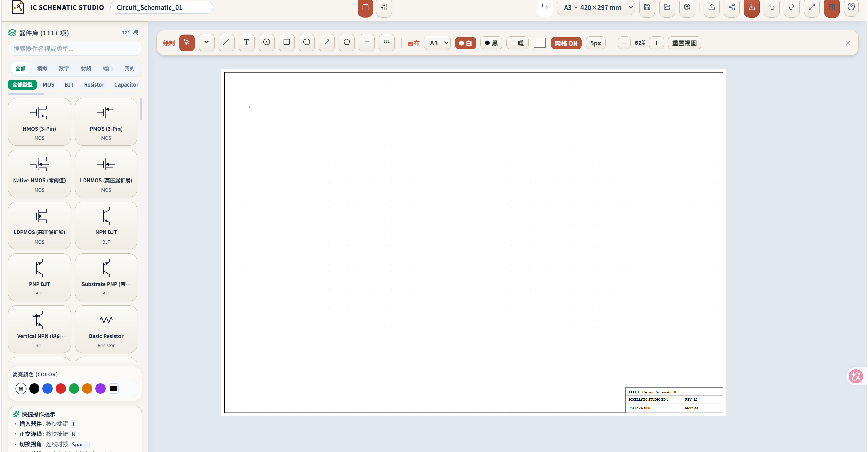Open the A3 420×297 mm page dropdown

pyautogui.click(x=596, y=7)
